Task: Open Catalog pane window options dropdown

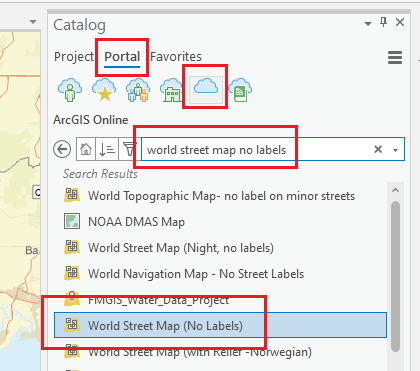Action: [x=368, y=24]
